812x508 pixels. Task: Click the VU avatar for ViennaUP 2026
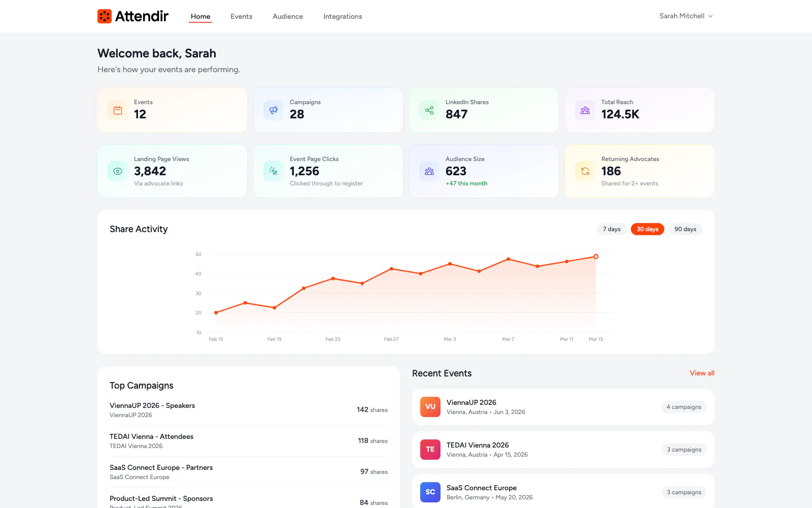pos(430,407)
